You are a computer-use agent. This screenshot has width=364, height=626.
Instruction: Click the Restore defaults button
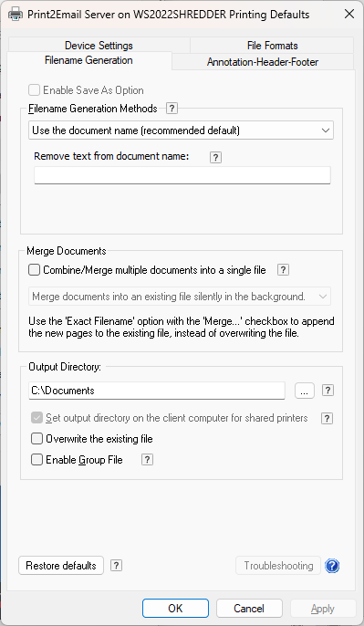(x=61, y=566)
